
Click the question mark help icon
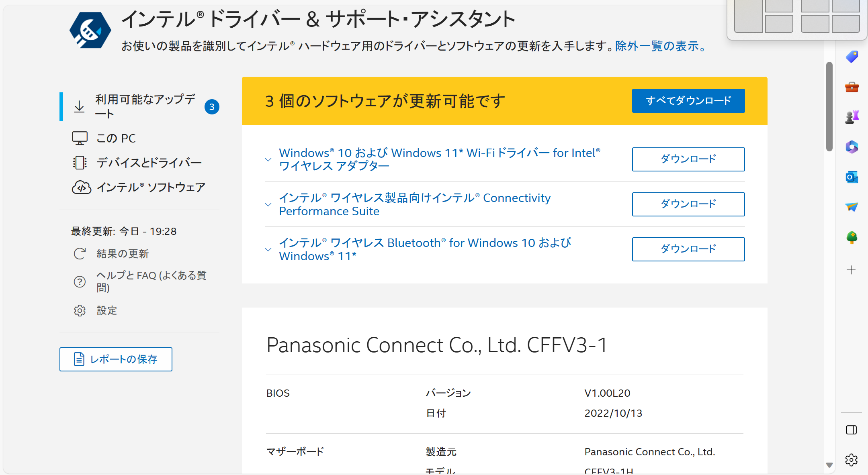click(80, 281)
